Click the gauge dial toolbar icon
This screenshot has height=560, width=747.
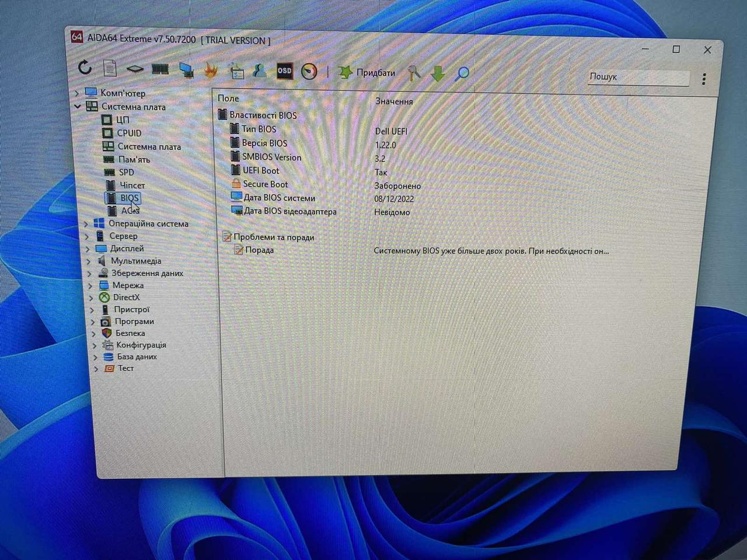309,72
